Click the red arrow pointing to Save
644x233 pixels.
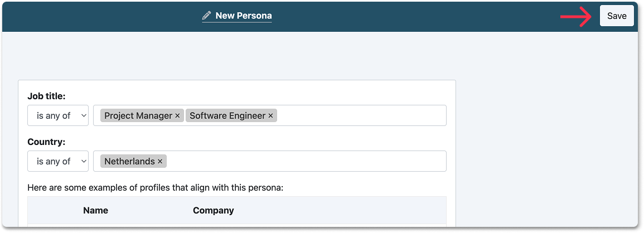tap(575, 17)
